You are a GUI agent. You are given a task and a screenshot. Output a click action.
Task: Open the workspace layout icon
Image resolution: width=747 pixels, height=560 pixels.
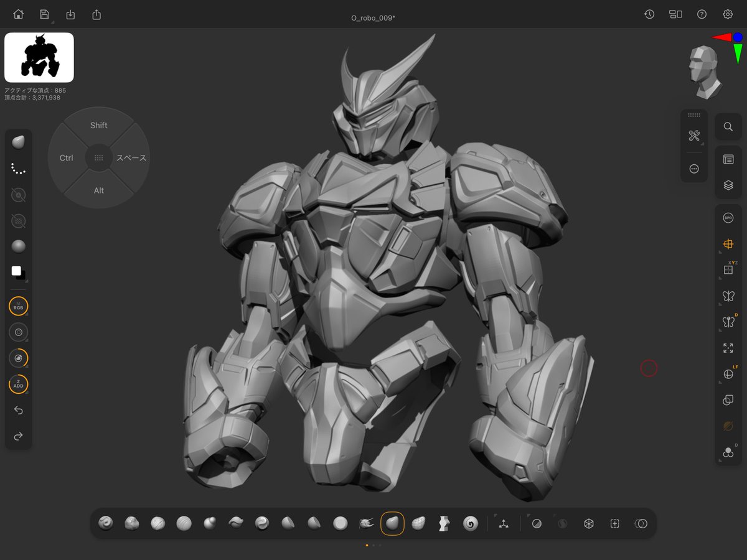(675, 14)
